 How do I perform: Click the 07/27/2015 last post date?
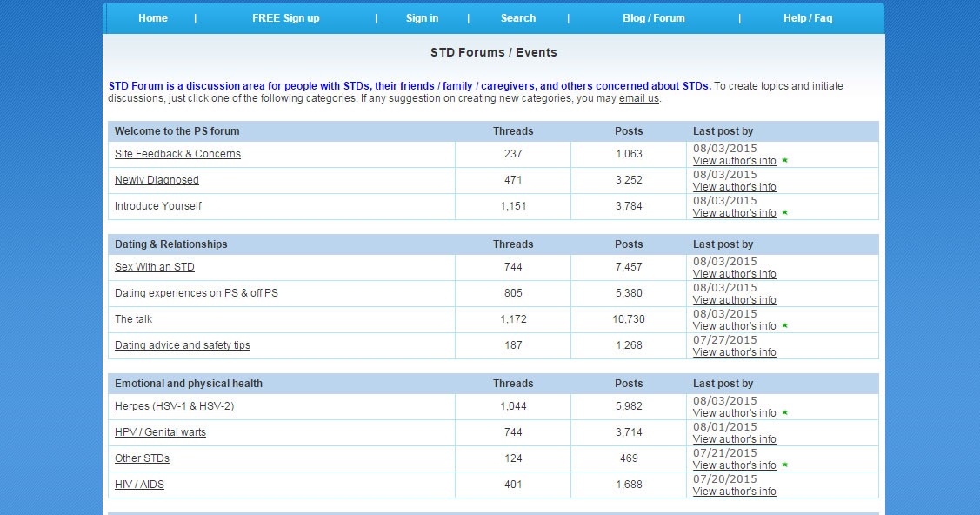tap(725, 340)
